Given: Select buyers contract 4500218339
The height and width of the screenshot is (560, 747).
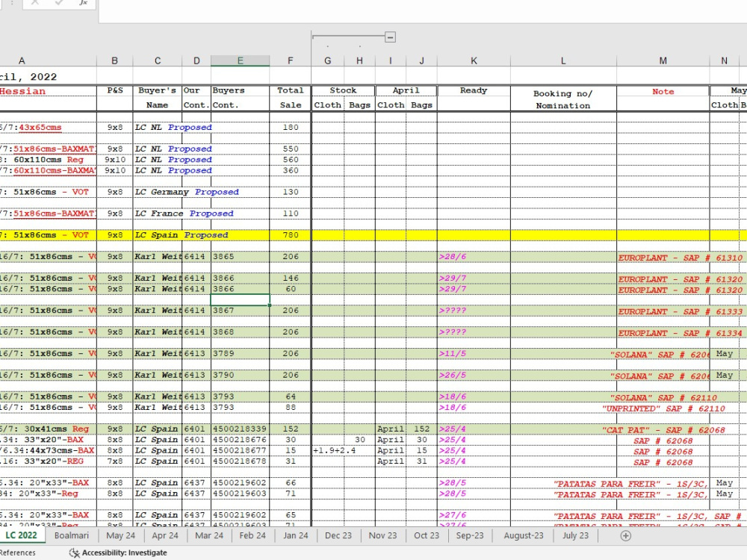Looking at the screenshot, I should click(240, 429).
